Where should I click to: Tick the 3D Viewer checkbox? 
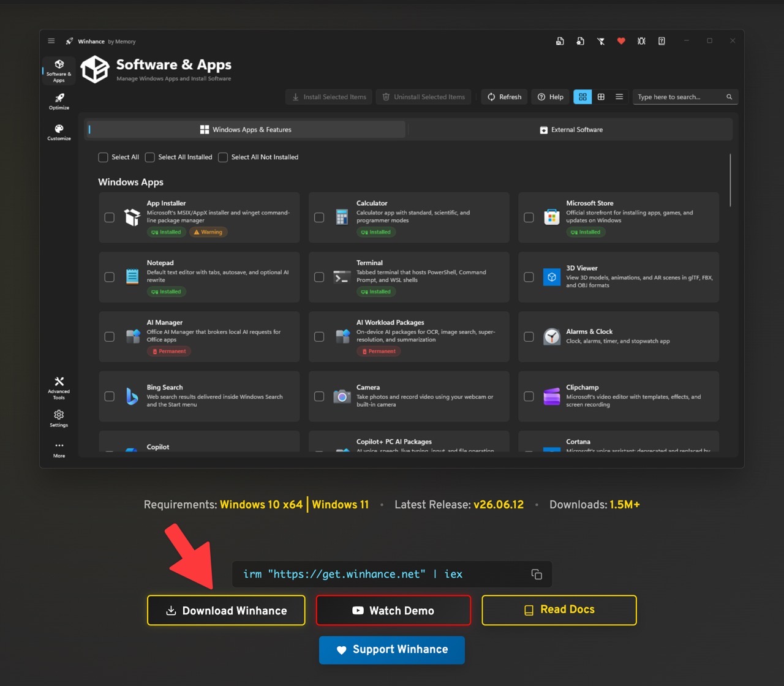pyautogui.click(x=529, y=277)
